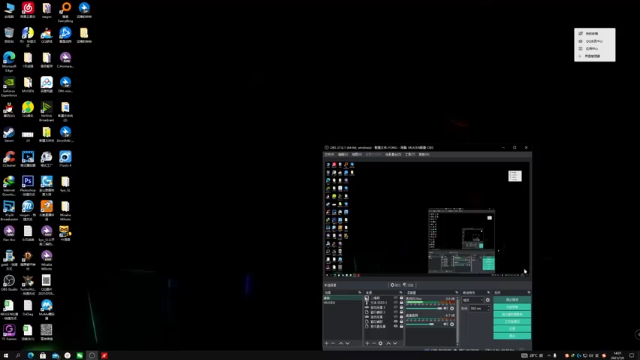The height and width of the screenshot is (360, 640).
Task: Open the 帮助(H) menu in OBS
Action: pyautogui.click(x=424, y=155)
